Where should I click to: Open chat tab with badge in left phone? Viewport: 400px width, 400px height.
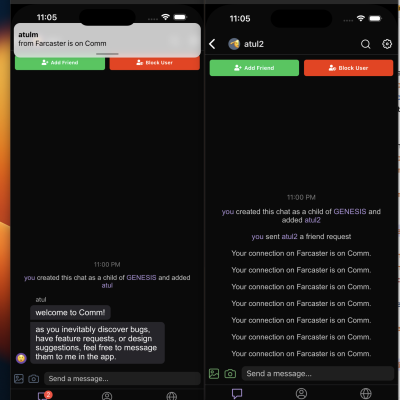[x=43, y=396]
